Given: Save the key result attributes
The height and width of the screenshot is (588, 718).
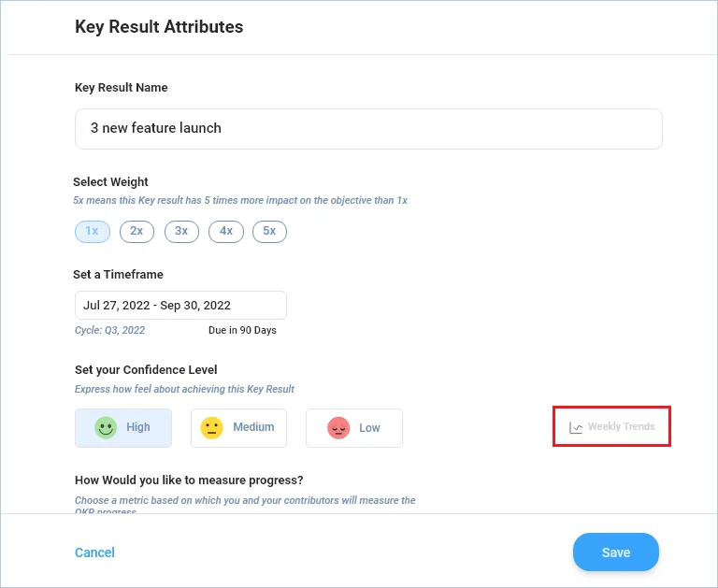Looking at the screenshot, I should coord(616,552).
